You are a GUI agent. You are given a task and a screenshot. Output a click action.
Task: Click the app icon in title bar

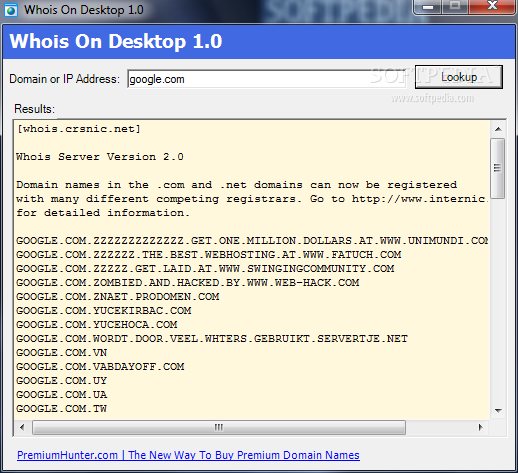11,10
